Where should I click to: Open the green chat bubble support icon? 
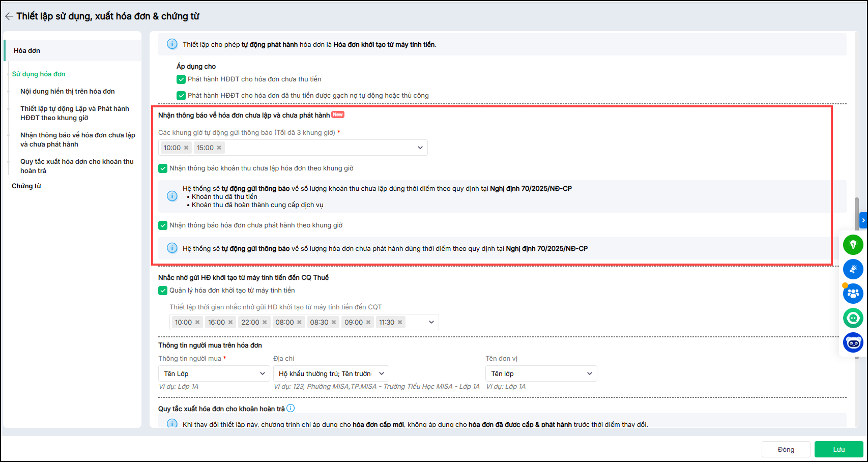[x=853, y=318]
